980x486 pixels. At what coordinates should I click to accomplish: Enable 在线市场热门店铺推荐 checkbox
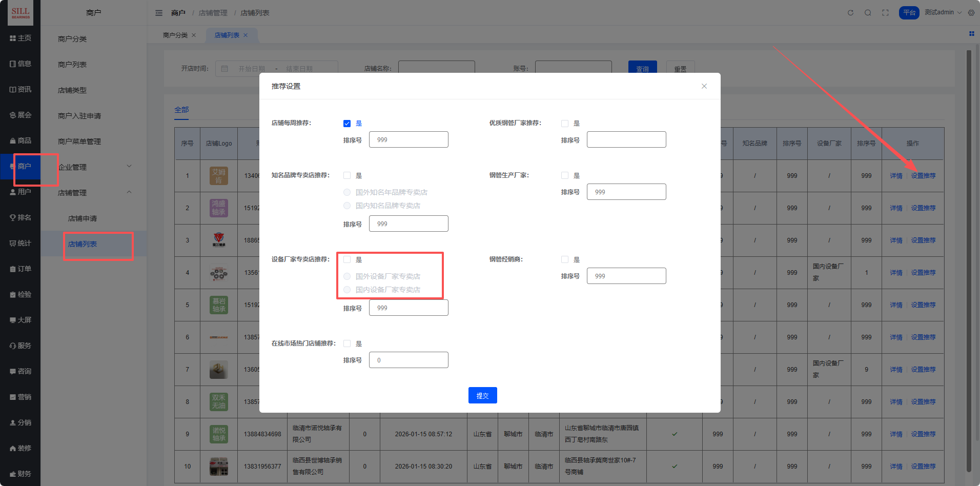click(347, 344)
